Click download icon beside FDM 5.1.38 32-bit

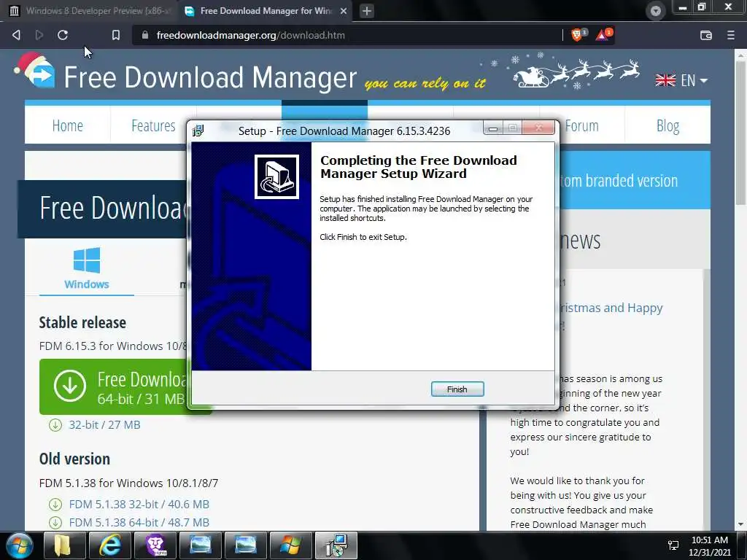55,505
